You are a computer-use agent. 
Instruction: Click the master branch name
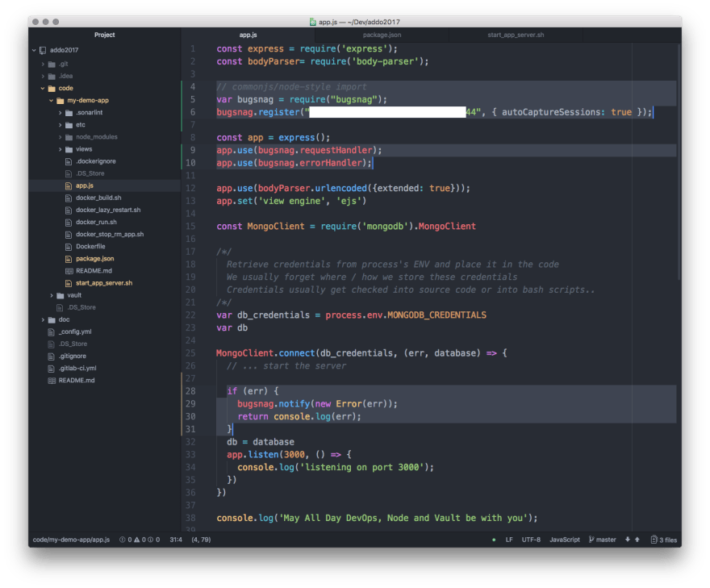(x=606, y=540)
